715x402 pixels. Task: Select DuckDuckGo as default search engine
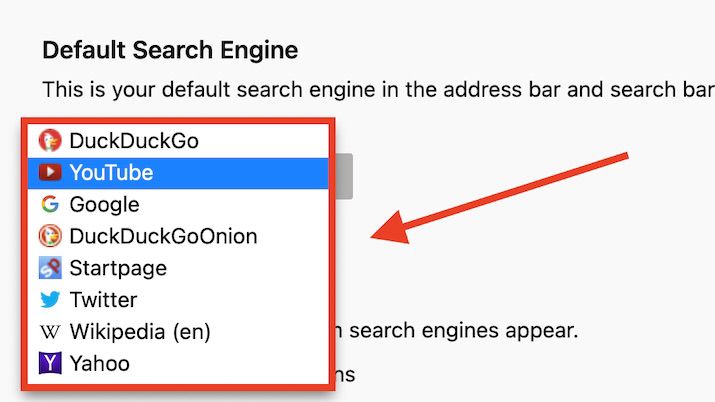point(134,141)
